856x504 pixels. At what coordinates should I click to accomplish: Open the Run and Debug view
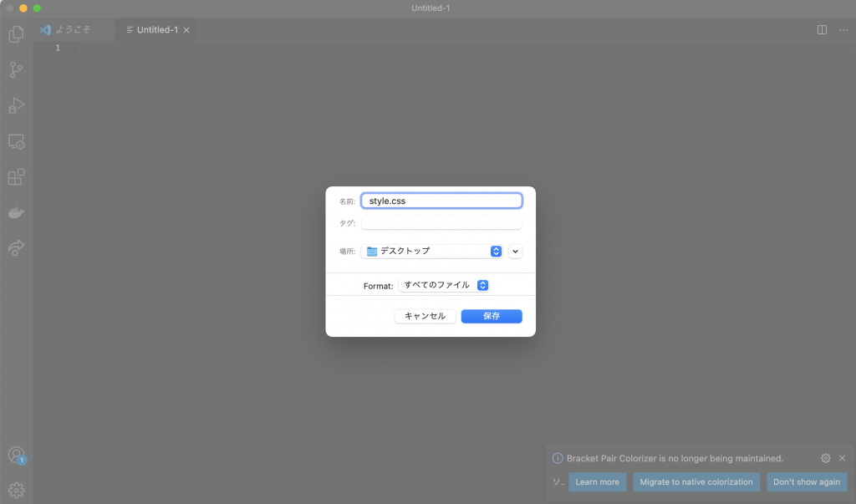pyautogui.click(x=16, y=106)
